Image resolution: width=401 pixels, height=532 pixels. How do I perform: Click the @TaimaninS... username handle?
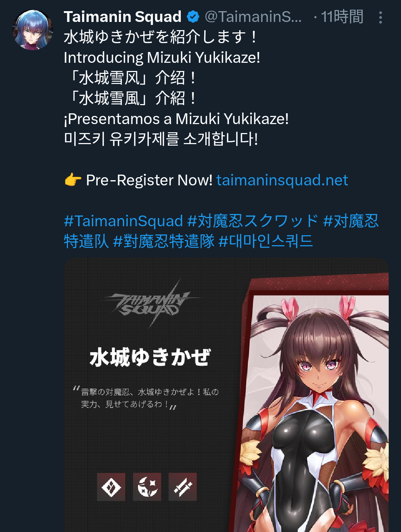pyautogui.click(x=253, y=17)
